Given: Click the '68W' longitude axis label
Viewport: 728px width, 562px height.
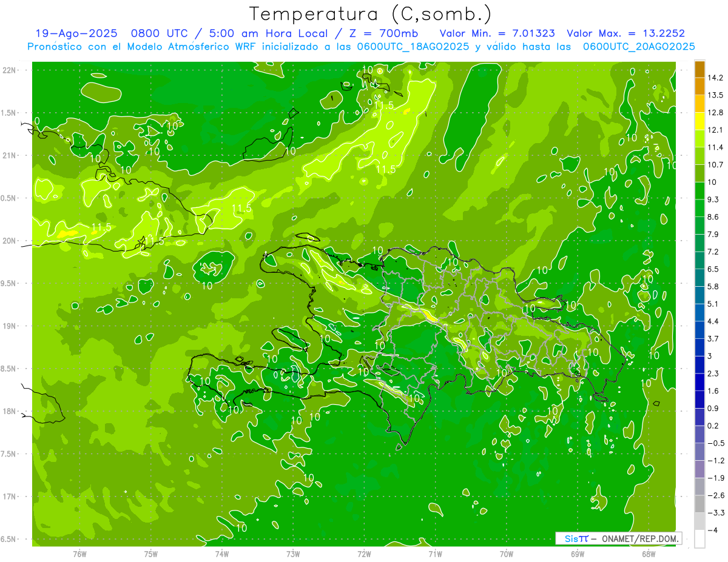Looking at the screenshot, I should pyautogui.click(x=649, y=554).
